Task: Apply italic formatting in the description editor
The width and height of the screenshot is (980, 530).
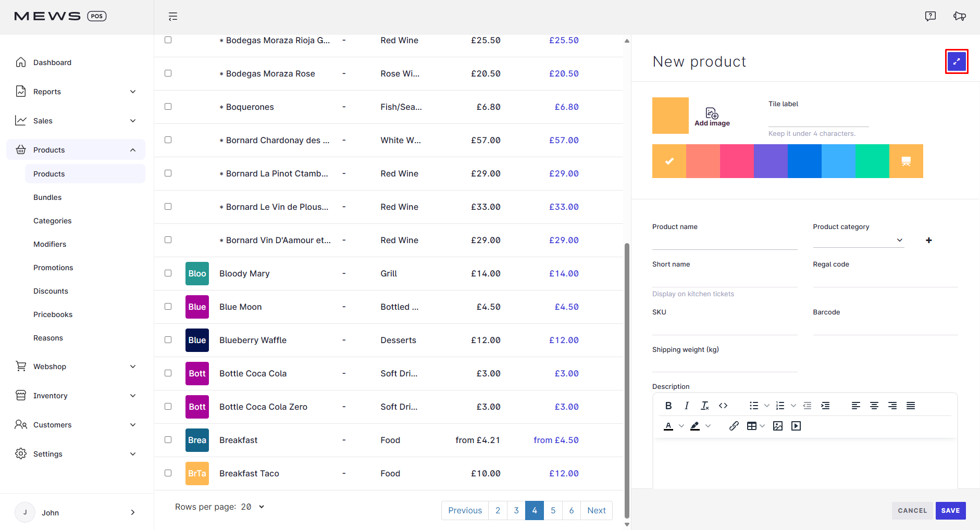Action: (x=687, y=406)
